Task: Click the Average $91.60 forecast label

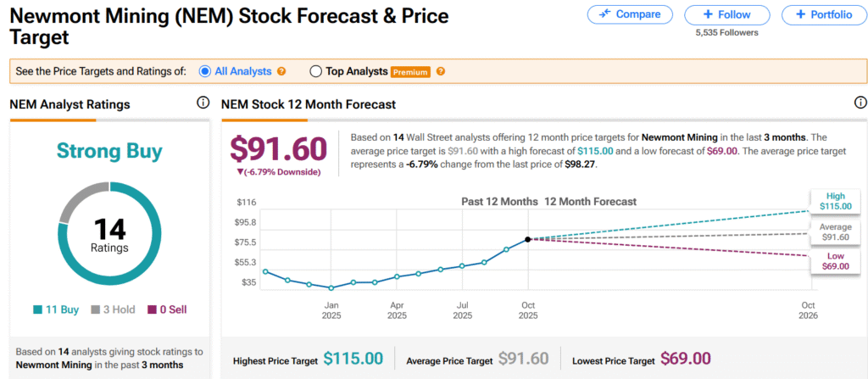Action: tap(835, 233)
